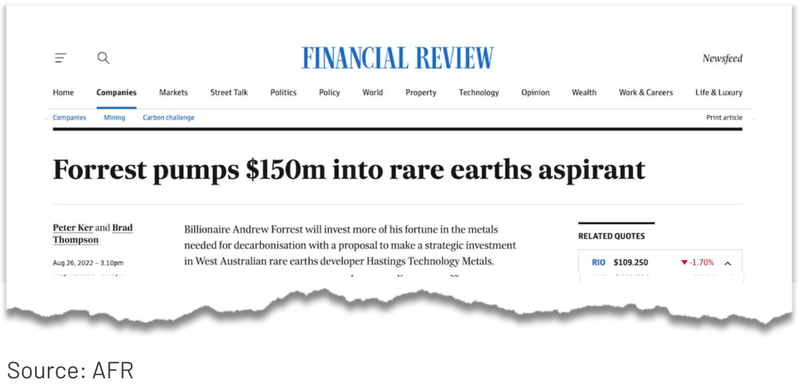Click the article's opening paragraph text

[350, 245]
